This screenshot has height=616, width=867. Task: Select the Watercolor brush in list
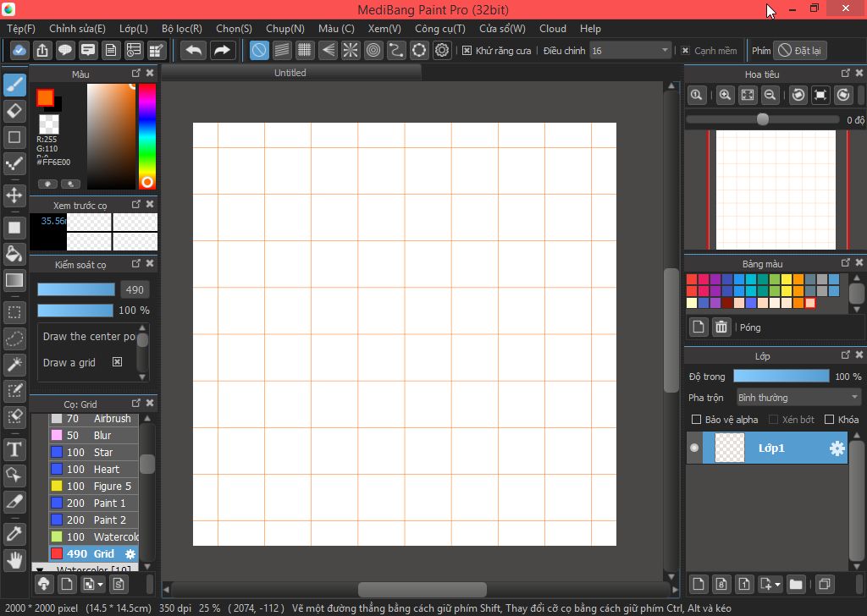pyautogui.click(x=93, y=536)
